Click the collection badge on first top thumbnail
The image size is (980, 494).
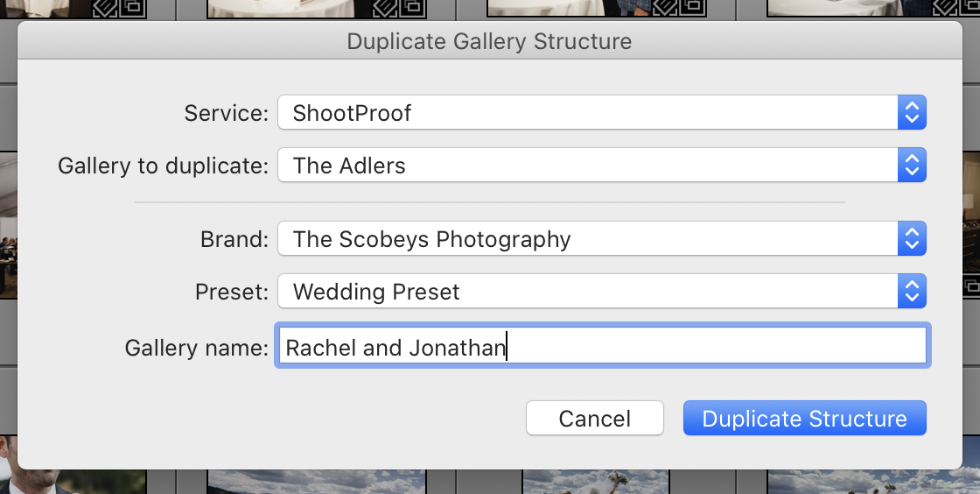(x=132, y=8)
